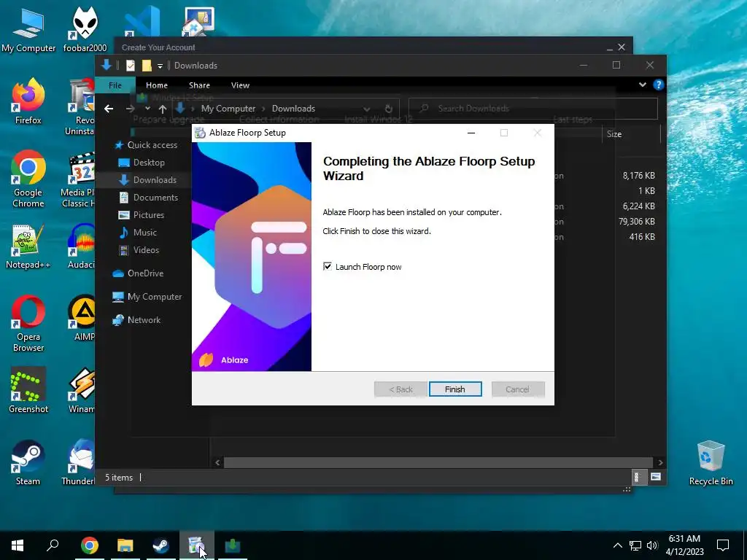
Task: Open Media Player Classic desktop icon
Action: [79, 180]
